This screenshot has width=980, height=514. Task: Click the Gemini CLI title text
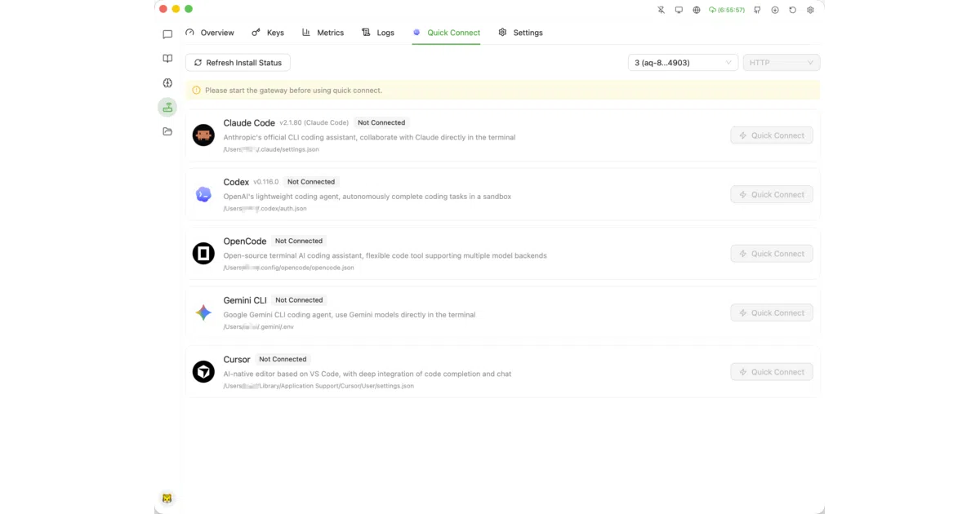[x=245, y=300]
